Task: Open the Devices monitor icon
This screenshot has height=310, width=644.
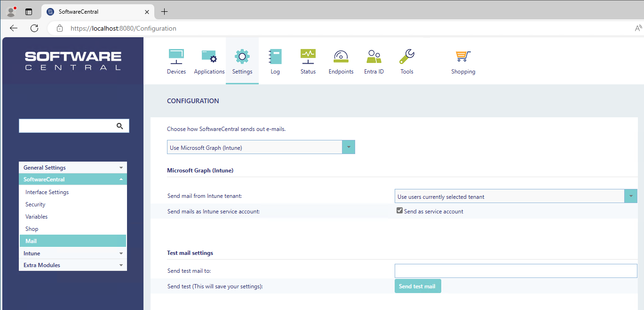Action: pos(176,57)
